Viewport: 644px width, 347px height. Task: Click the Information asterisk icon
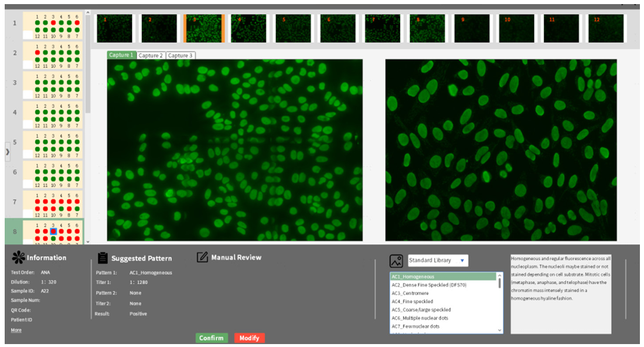tap(19, 257)
